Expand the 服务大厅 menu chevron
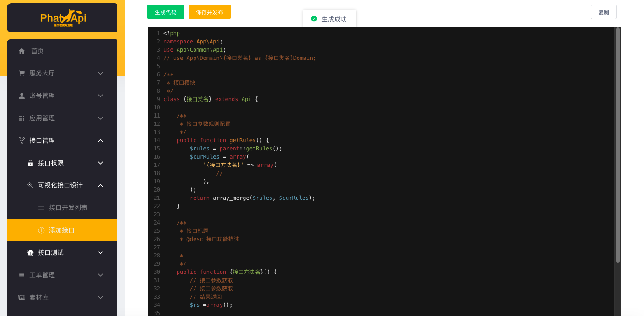Screen dimensions: 644x316 click(101, 73)
